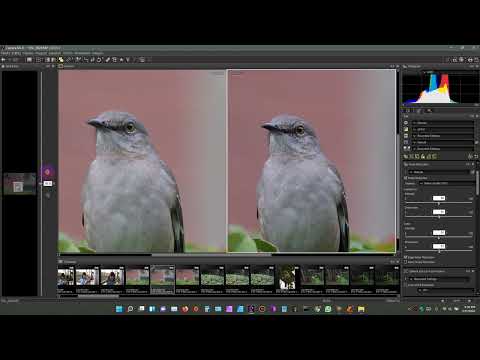
Task: Open the orange-red Firefox taskbar icon
Action: click(185, 309)
